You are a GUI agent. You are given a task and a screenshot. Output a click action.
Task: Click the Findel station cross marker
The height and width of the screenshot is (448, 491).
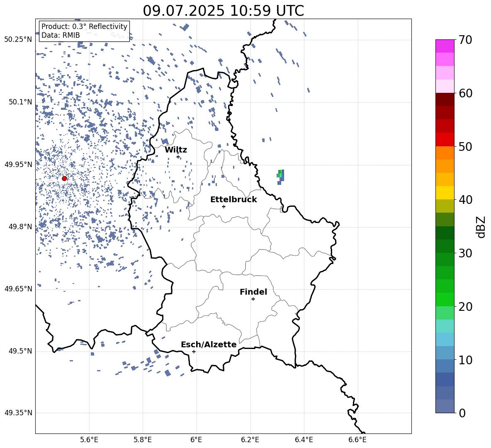(253, 299)
